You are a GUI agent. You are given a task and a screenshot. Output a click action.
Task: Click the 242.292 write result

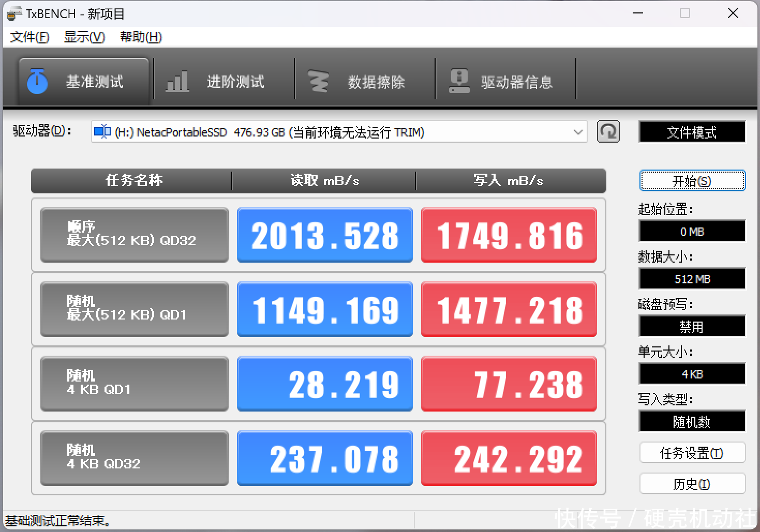509,458
